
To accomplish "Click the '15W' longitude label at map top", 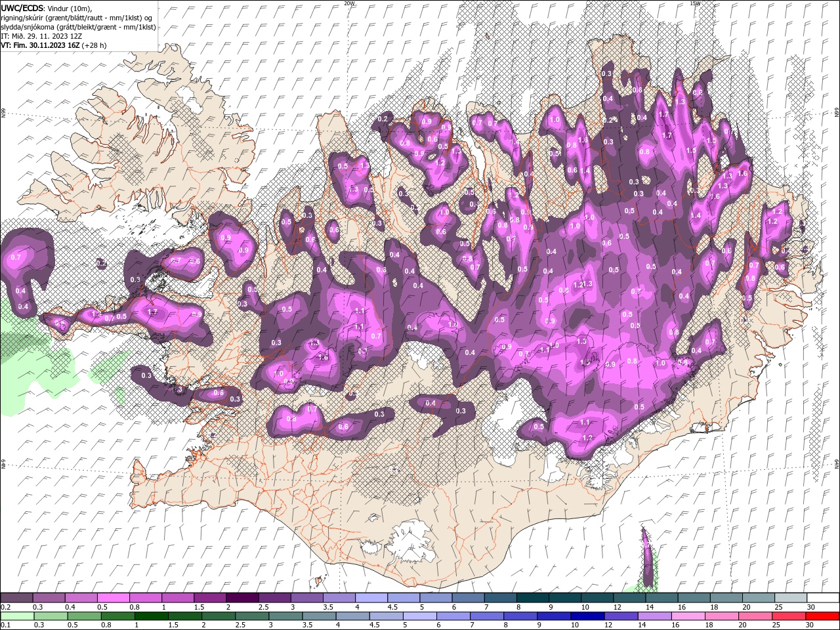I will click(694, 3).
